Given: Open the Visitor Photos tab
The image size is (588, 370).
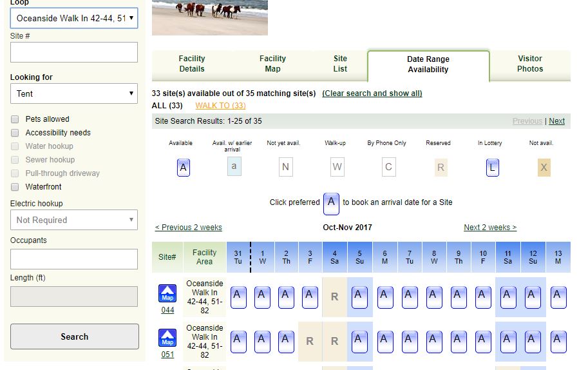Looking at the screenshot, I should pyautogui.click(x=530, y=64).
